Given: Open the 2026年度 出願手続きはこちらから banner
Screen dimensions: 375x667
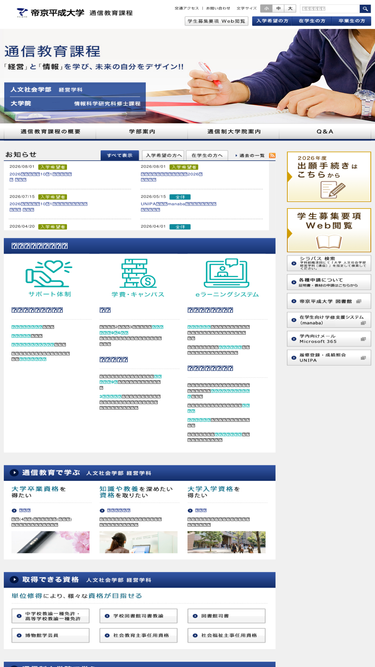Looking at the screenshot, I should (x=329, y=177).
